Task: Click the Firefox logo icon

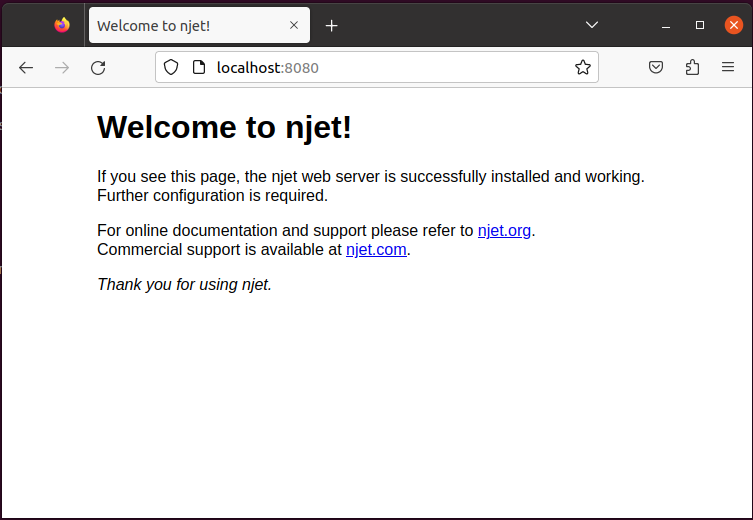Action: (x=61, y=25)
